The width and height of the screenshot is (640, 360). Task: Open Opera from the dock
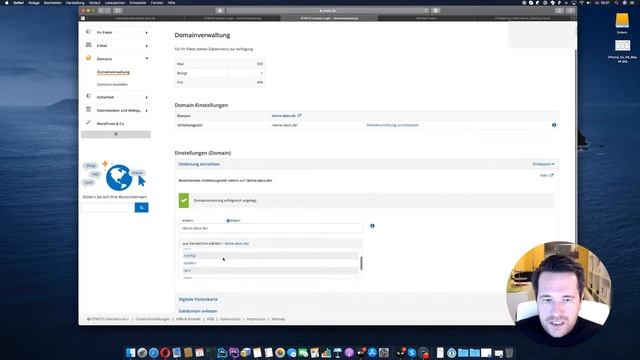(165, 353)
